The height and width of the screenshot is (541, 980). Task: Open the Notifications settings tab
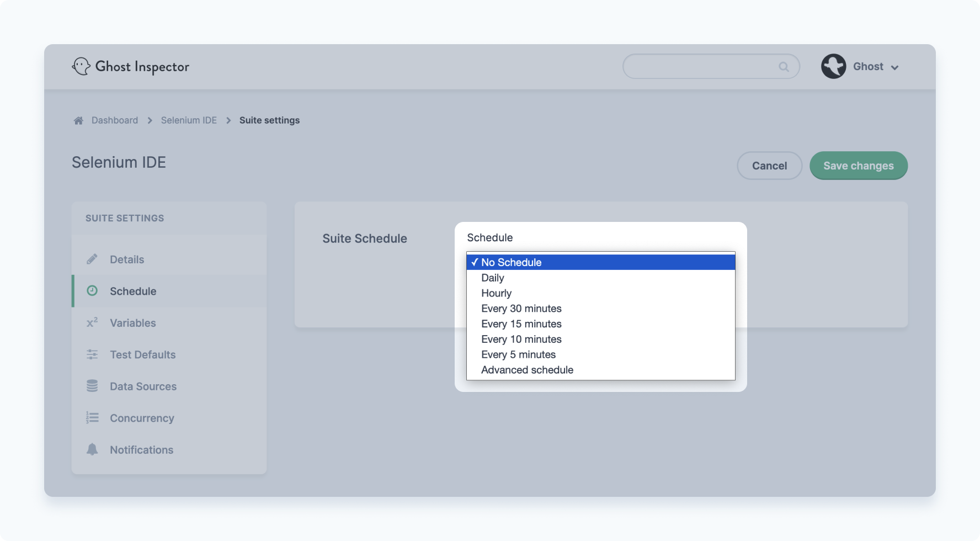(x=169, y=450)
